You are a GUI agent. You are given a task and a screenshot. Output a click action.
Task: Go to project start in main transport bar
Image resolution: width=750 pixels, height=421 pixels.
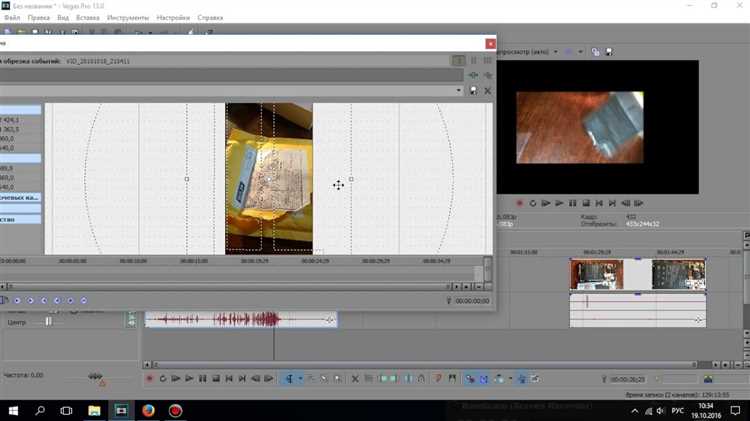tap(229, 379)
